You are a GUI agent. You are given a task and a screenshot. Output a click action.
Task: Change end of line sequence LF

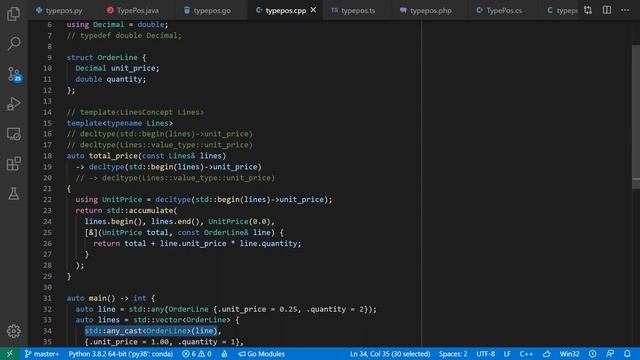click(507, 354)
